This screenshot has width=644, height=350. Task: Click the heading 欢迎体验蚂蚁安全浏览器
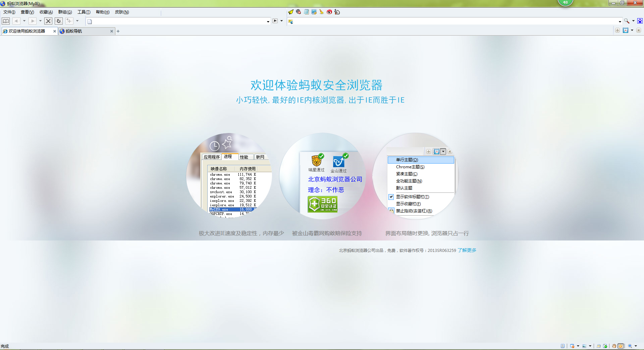[317, 85]
